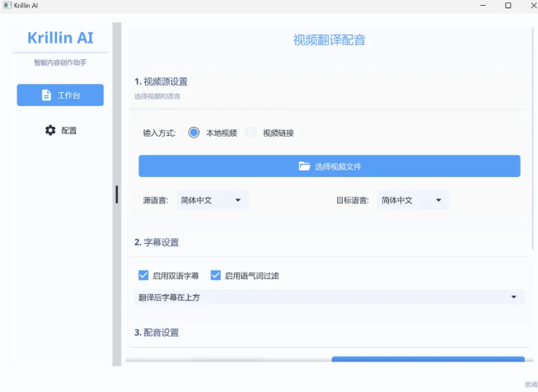Disable the 启用双语字幕 checkbox
This screenshot has height=392, width=538.
tap(143, 276)
